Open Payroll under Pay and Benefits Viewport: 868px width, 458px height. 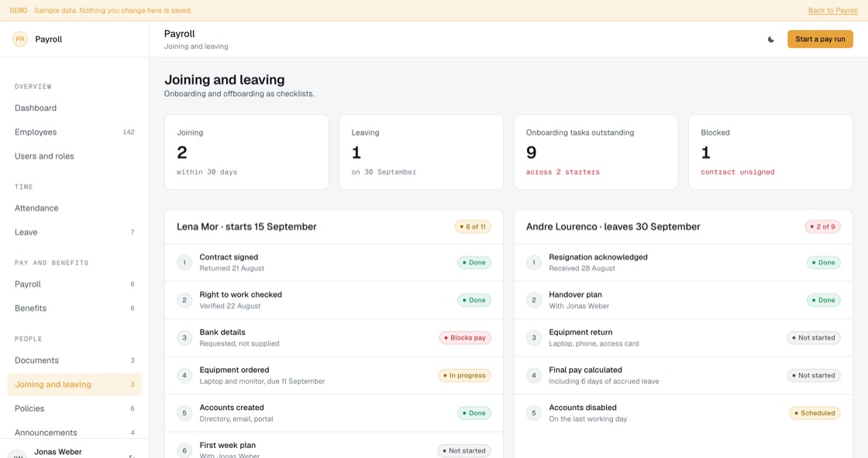(74, 284)
